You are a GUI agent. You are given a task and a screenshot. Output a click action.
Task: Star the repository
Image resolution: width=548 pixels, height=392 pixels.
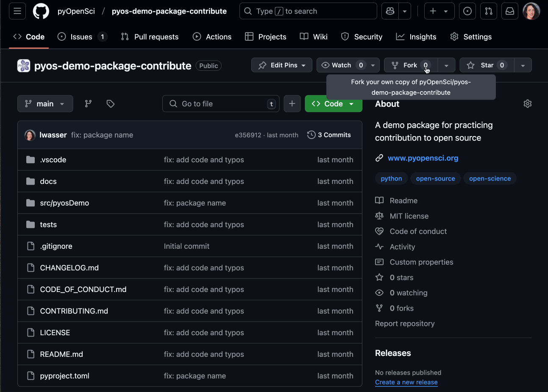[x=487, y=65]
